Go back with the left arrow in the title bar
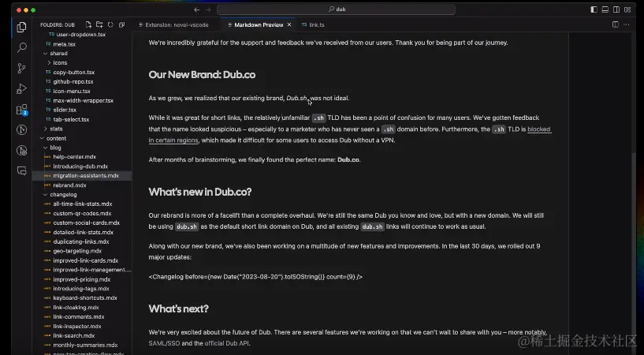Screen dimensions: 644x355 (x=197, y=9)
